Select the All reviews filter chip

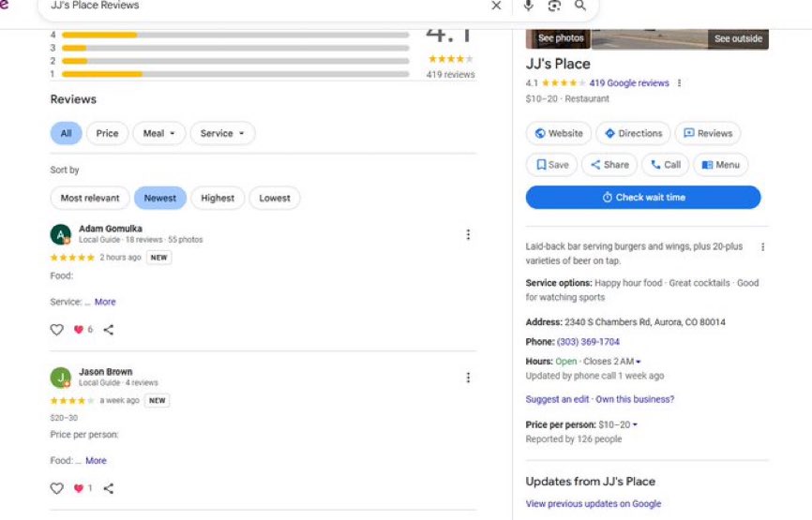tap(67, 133)
